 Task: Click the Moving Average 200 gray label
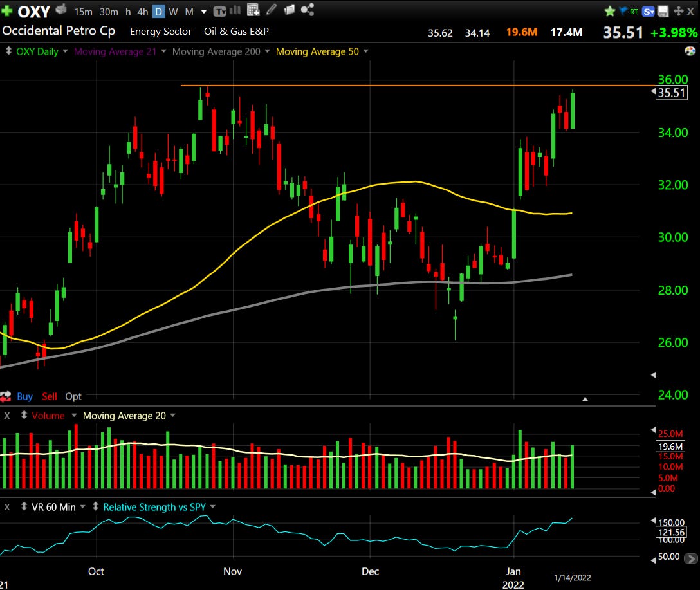pyautogui.click(x=216, y=51)
